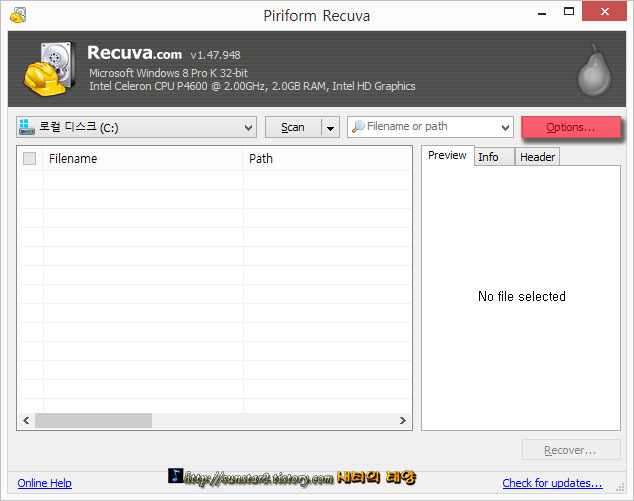Click the magnifier icon in the filename filter
This screenshot has height=501, width=634.
coord(358,127)
